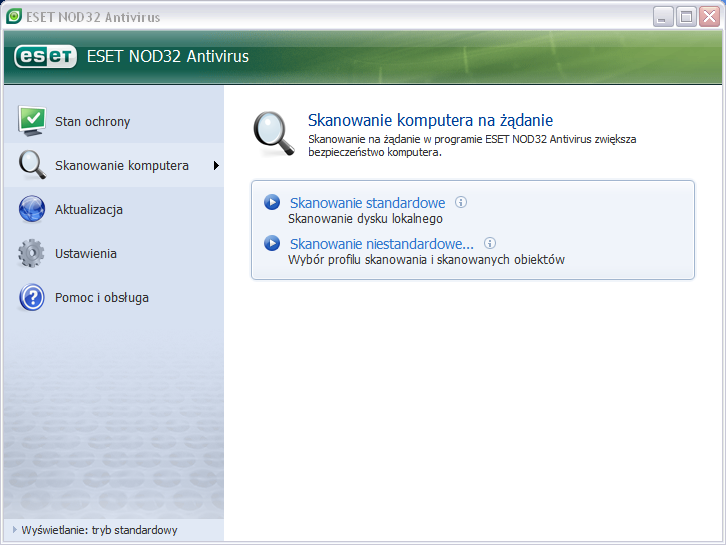The width and height of the screenshot is (726, 545).
Task: Expand the Wyświetlanie mode triangle
Action: coord(15,529)
